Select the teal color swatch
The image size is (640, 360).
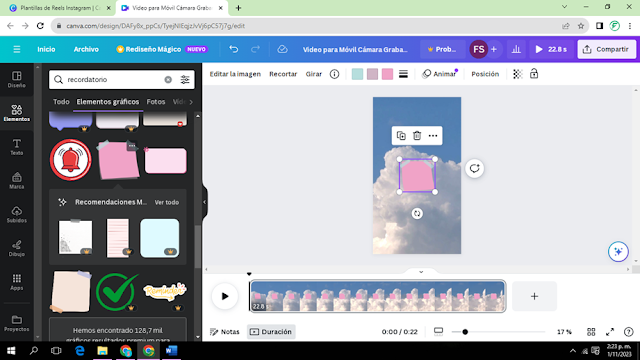coord(357,74)
